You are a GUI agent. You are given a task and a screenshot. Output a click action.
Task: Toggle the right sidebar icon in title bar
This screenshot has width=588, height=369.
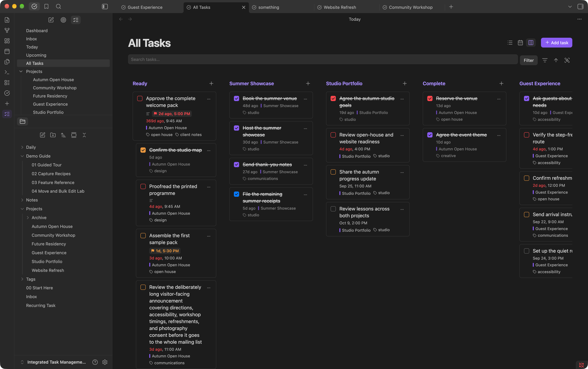click(580, 7)
